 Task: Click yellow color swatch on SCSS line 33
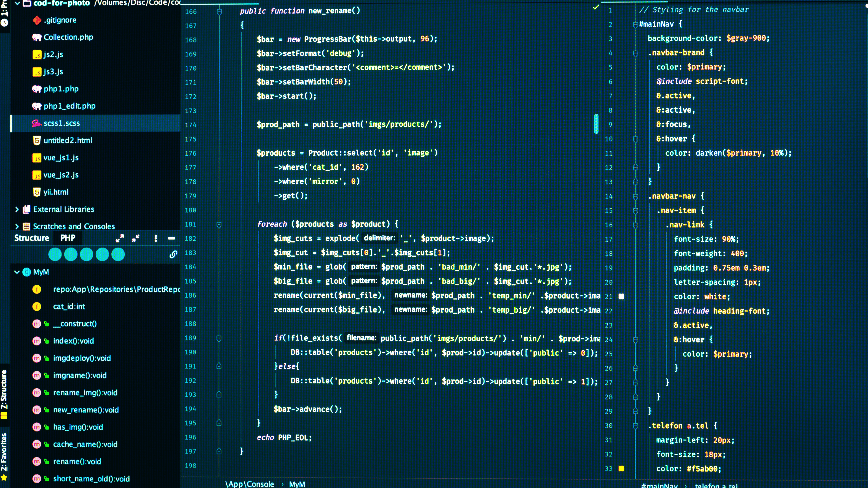tap(621, 469)
